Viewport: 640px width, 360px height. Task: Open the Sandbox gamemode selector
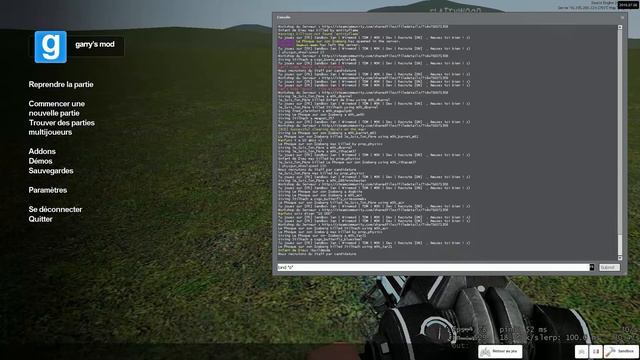point(621,351)
